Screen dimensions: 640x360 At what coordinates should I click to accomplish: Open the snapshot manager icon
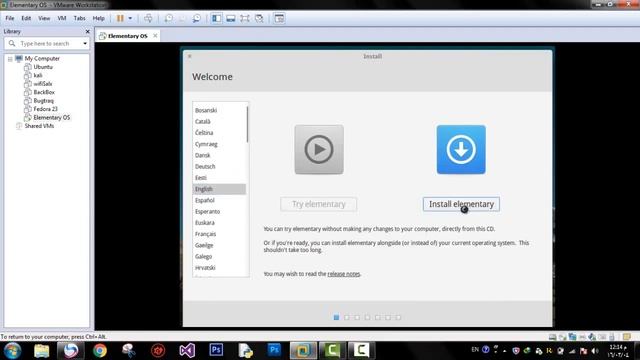196,18
